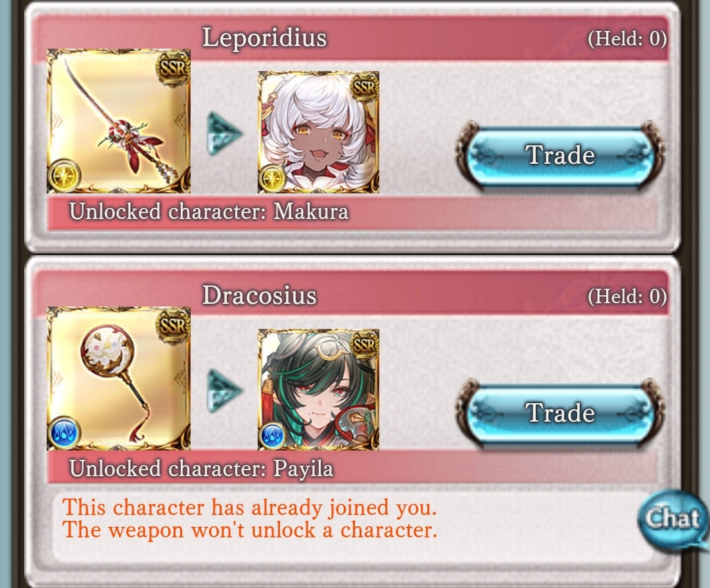Click the Dracosius title header
The width and height of the screenshot is (710, 588).
click(260, 295)
